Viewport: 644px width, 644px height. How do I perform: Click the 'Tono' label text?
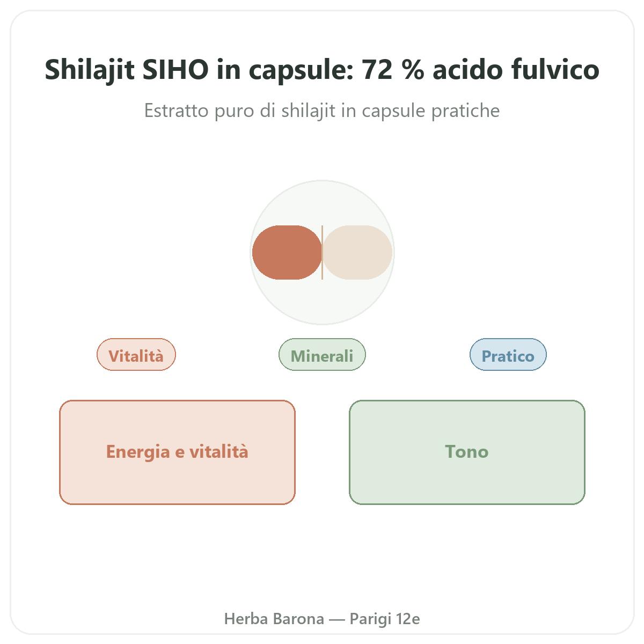pos(467,452)
